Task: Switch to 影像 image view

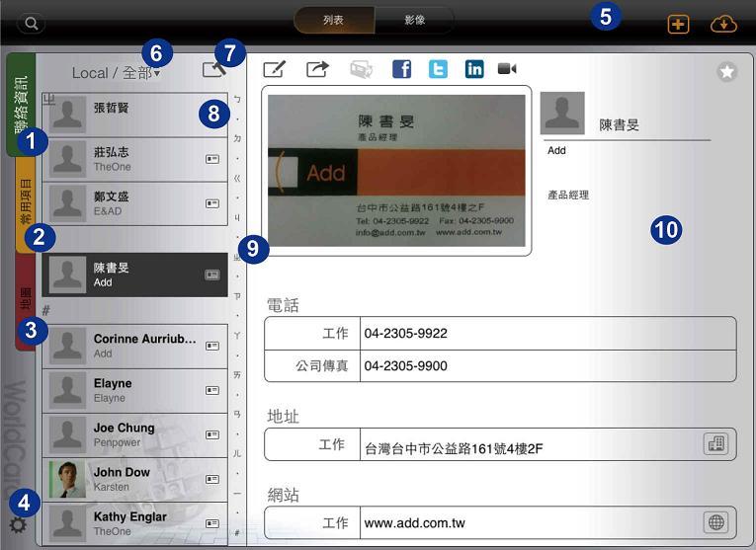Action: pyautogui.click(x=415, y=20)
